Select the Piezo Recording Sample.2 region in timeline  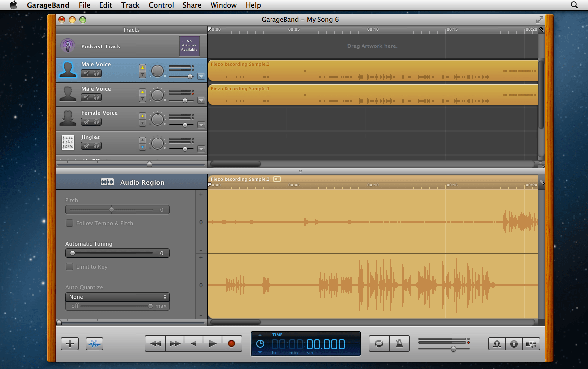click(373, 70)
